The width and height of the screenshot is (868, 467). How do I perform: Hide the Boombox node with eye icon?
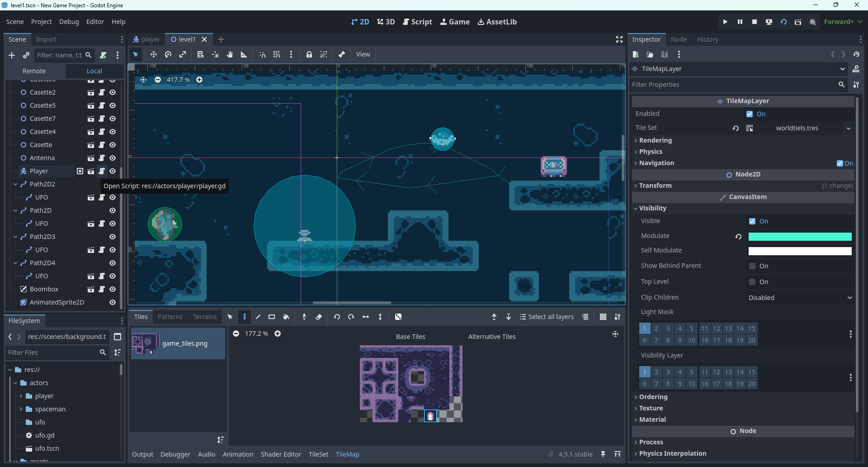pyautogui.click(x=113, y=289)
